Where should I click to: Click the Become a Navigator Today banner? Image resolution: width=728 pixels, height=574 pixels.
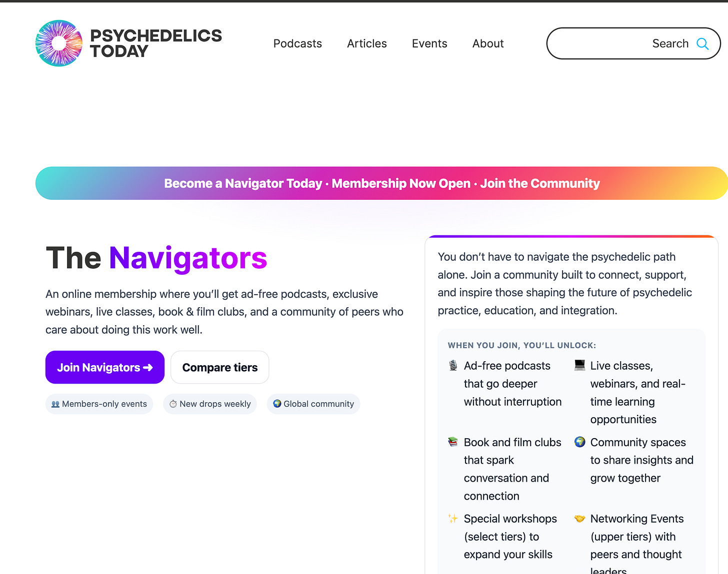tap(382, 183)
